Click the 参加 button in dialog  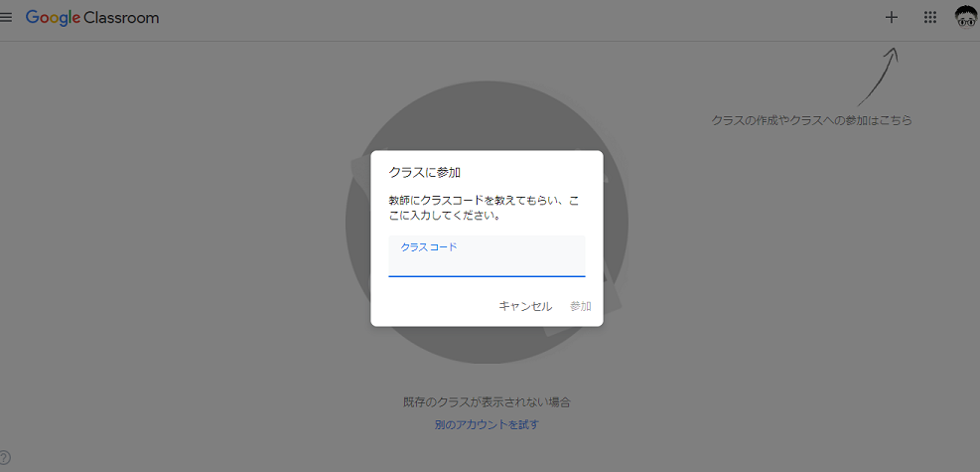(581, 306)
